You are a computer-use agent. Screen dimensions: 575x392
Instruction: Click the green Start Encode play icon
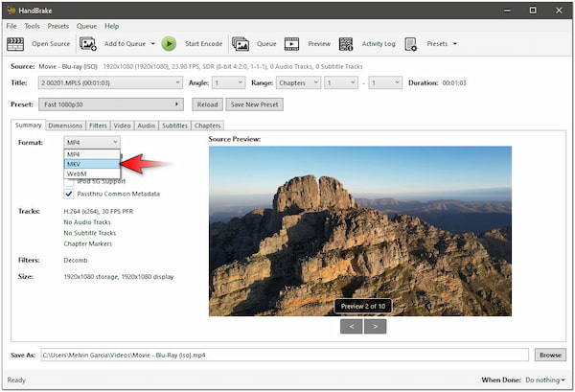pos(169,44)
